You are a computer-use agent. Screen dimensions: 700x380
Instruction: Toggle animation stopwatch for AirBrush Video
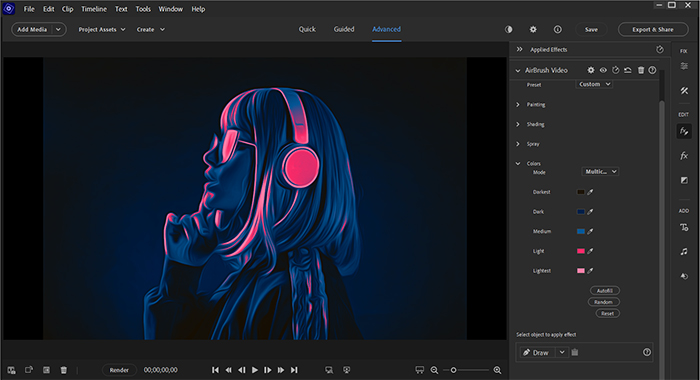click(616, 70)
